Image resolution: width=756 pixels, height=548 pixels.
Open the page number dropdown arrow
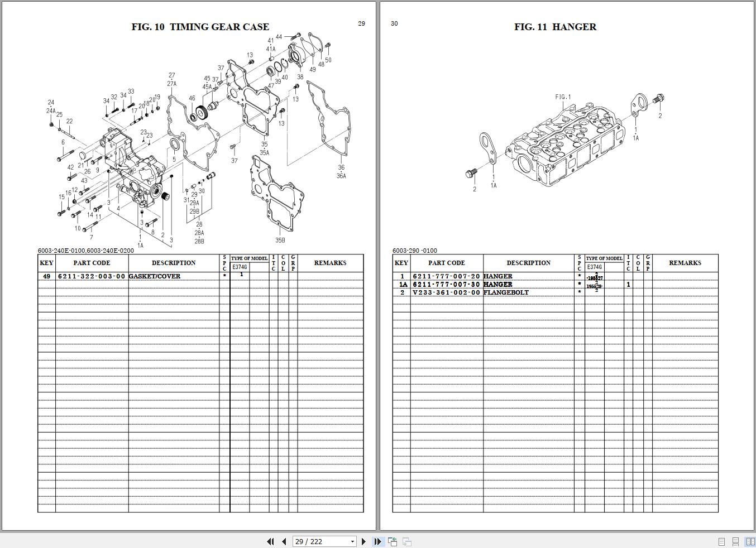(x=352, y=542)
